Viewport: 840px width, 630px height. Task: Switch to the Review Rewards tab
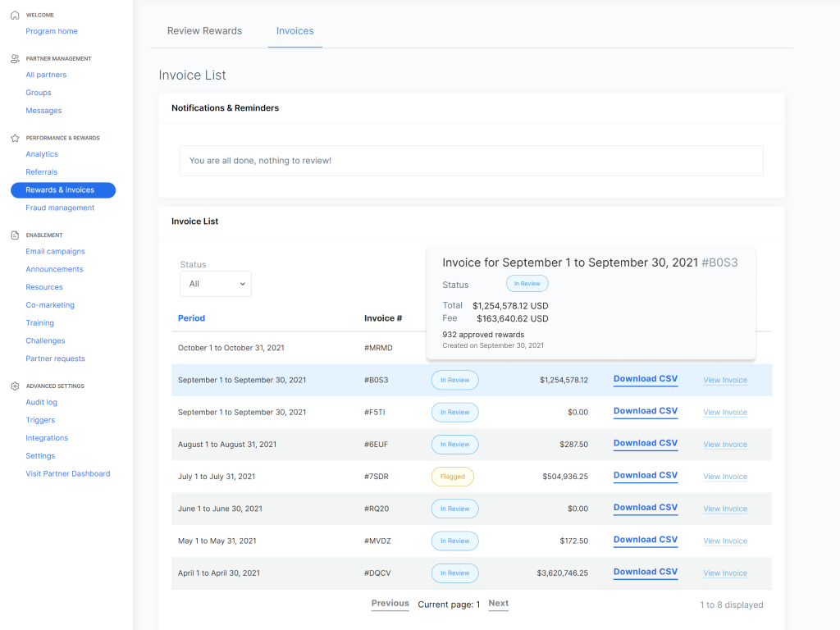pyautogui.click(x=204, y=31)
